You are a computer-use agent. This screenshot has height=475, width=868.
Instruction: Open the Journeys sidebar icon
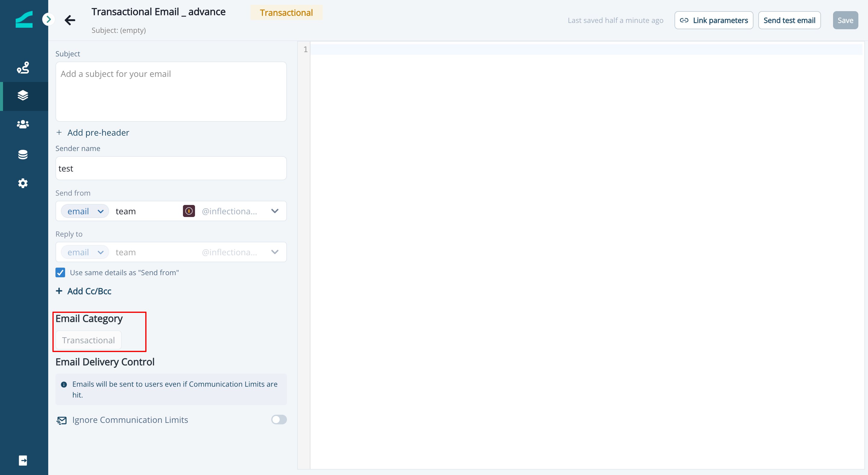point(23,68)
